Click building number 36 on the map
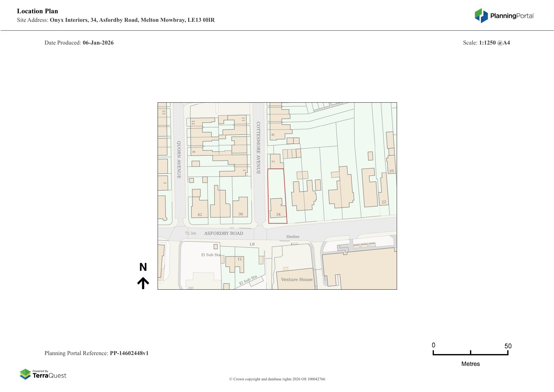This screenshot has width=554, height=392. [240, 208]
